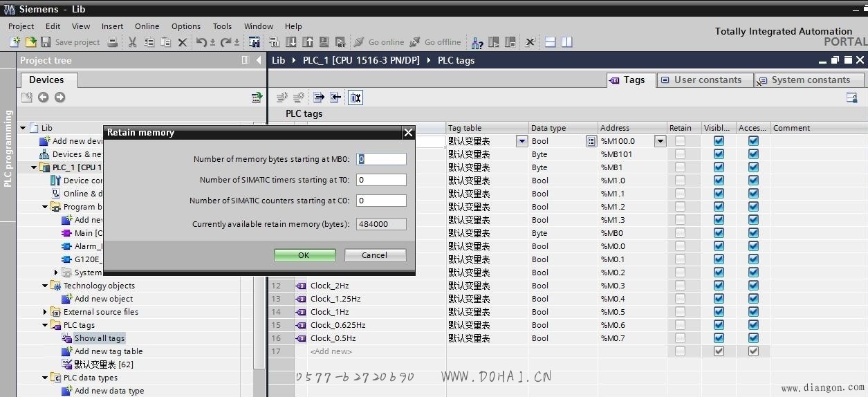Click the project tree forward arrow

pyautogui.click(x=59, y=98)
